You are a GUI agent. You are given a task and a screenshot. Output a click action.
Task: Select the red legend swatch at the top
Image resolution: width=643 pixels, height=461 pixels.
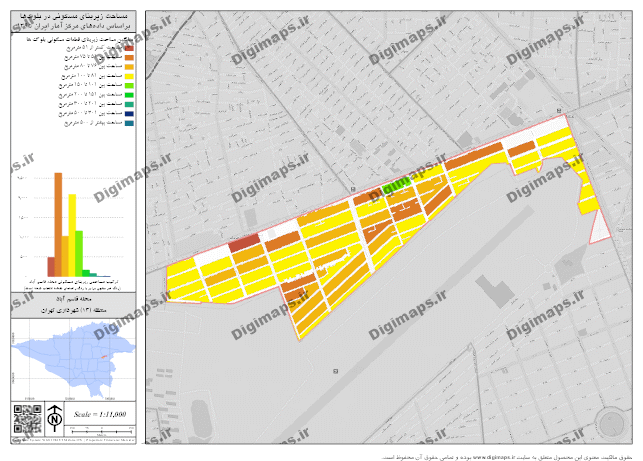129,49
